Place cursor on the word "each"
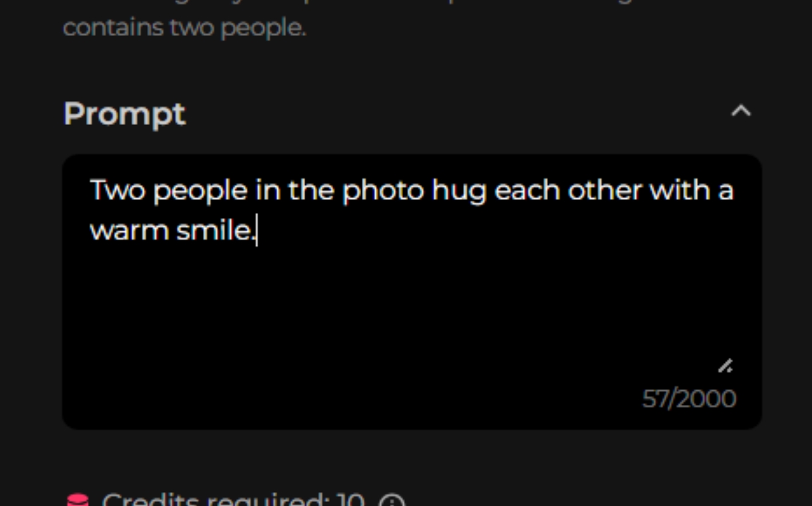The image size is (812, 506). click(527, 191)
